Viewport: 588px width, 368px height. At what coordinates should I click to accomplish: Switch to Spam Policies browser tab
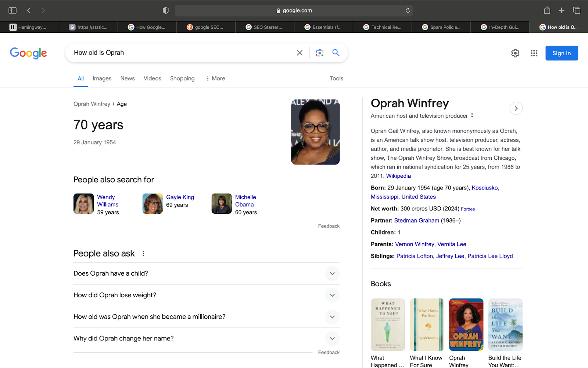tap(441, 27)
